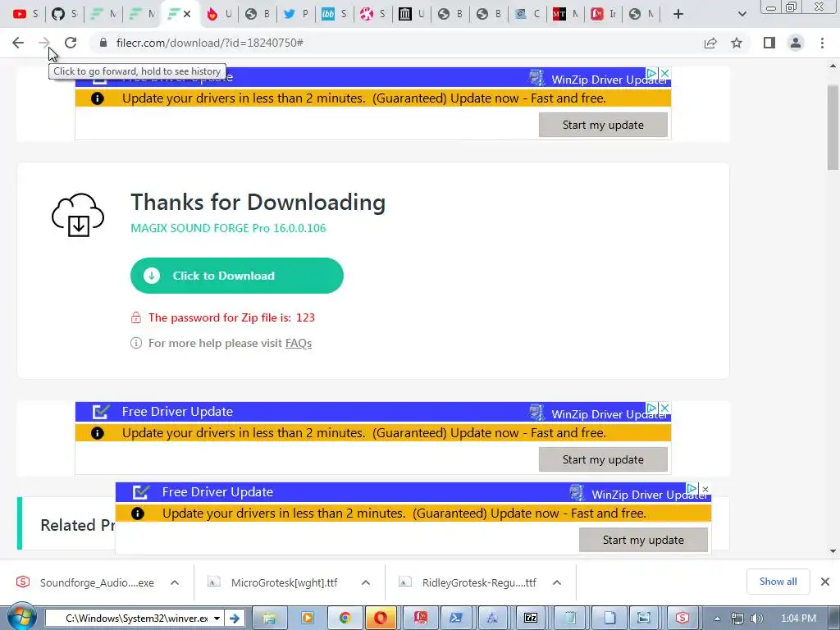Viewport: 840px width, 630px height.
Task: Close the bottom floating ad
Action: point(705,489)
